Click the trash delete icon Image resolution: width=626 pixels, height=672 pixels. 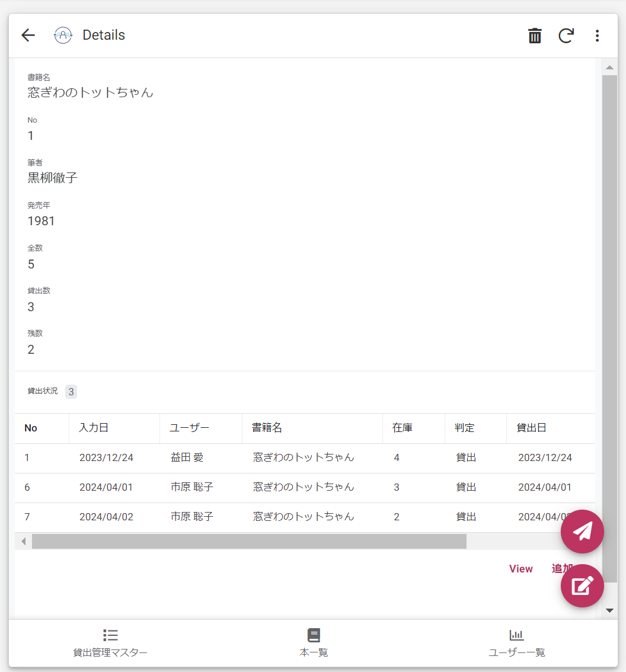click(x=535, y=36)
